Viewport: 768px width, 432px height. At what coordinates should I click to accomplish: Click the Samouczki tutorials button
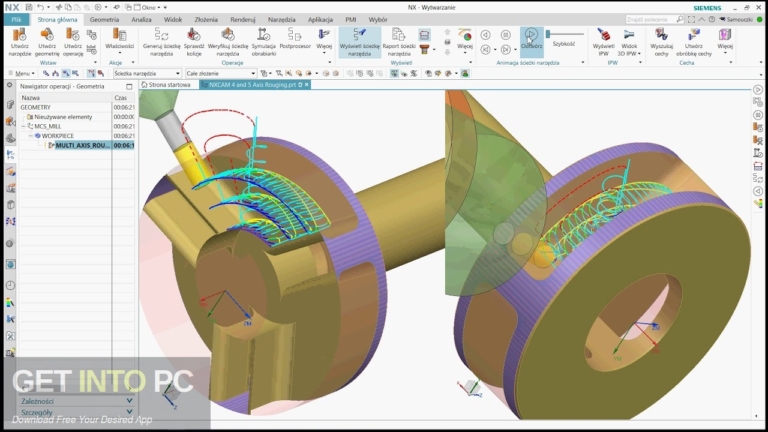pyautogui.click(x=736, y=19)
